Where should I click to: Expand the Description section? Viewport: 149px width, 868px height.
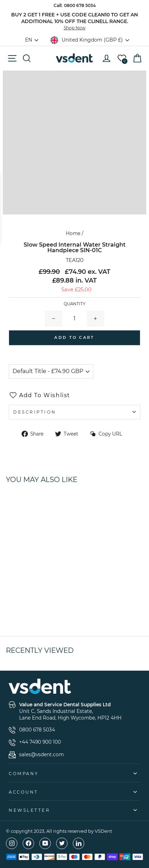tap(74, 412)
